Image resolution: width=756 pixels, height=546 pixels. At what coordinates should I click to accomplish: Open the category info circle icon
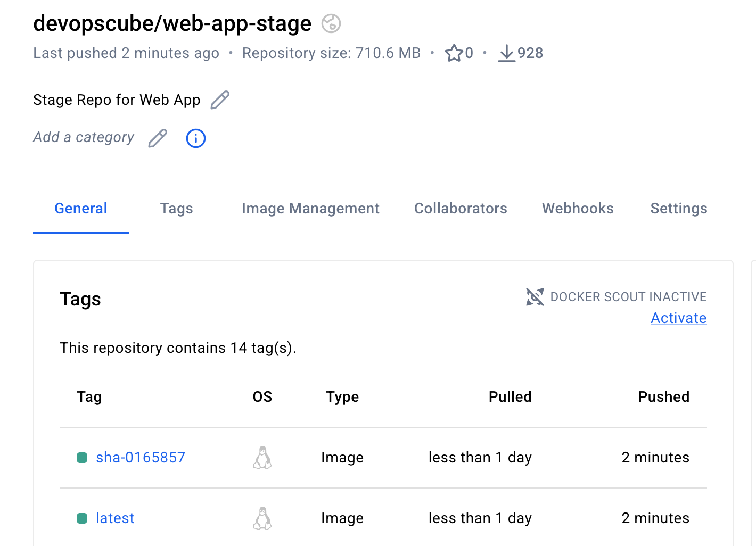[x=196, y=138]
